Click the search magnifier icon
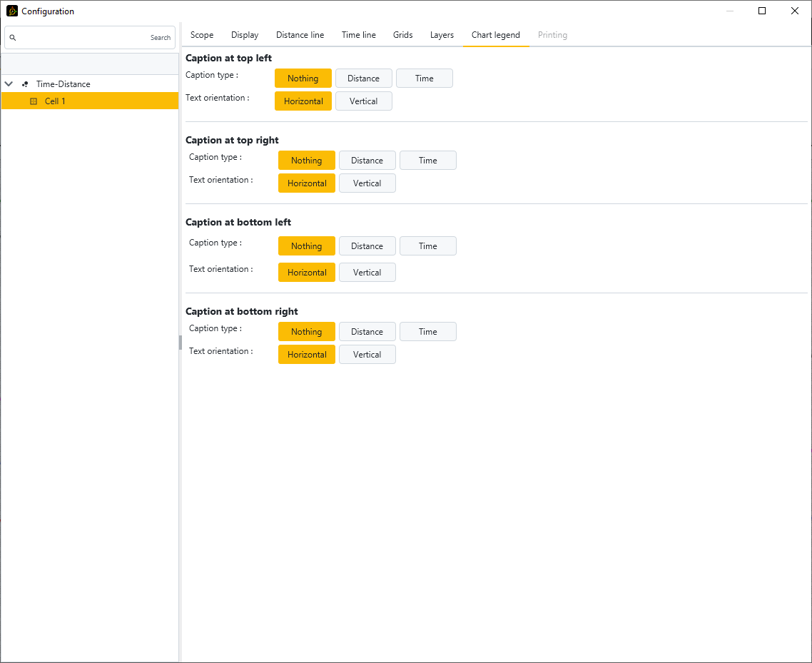Image resolution: width=812 pixels, height=663 pixels. point(13,38)
